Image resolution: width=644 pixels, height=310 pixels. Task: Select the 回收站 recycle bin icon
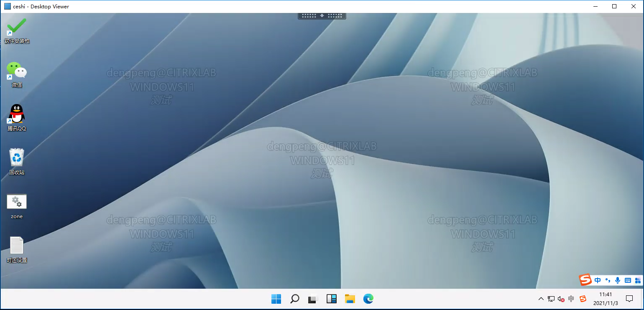[17, 162]
